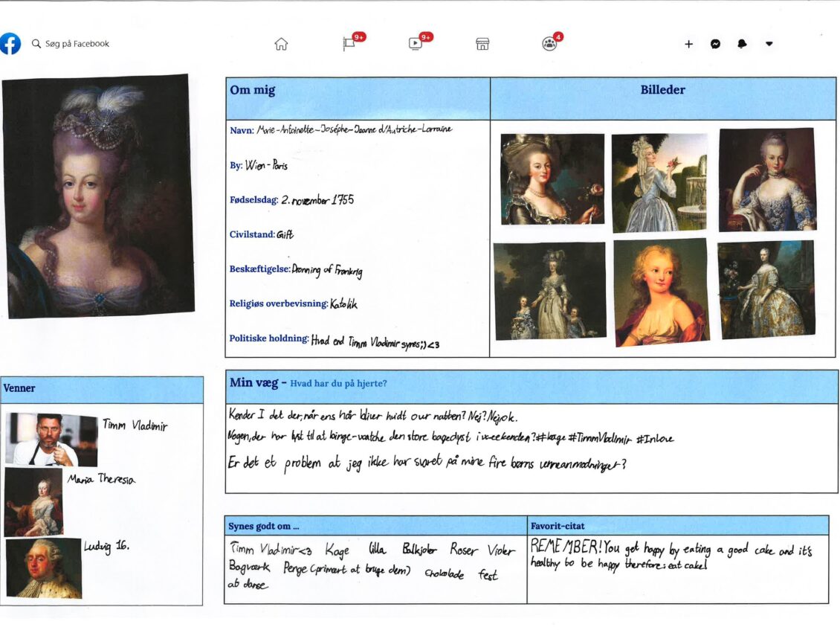Open the Marketplace storefront icon
Image resolution: width=840 pixels, height=630 pixels.
482,44
